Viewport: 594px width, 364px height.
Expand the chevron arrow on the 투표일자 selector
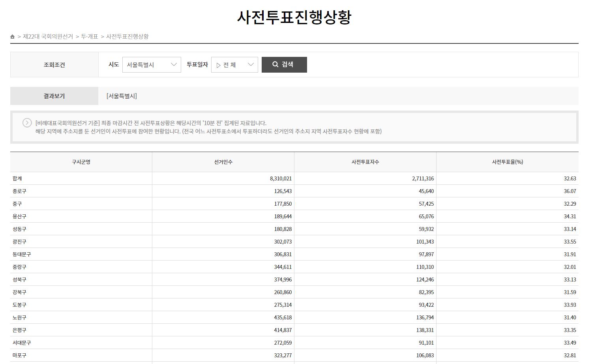click(250, 64)
